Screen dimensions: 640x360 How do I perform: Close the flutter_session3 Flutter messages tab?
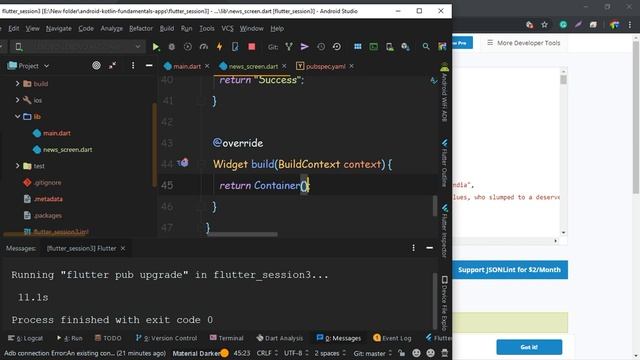pyautogui.click(x=123, y=248)
